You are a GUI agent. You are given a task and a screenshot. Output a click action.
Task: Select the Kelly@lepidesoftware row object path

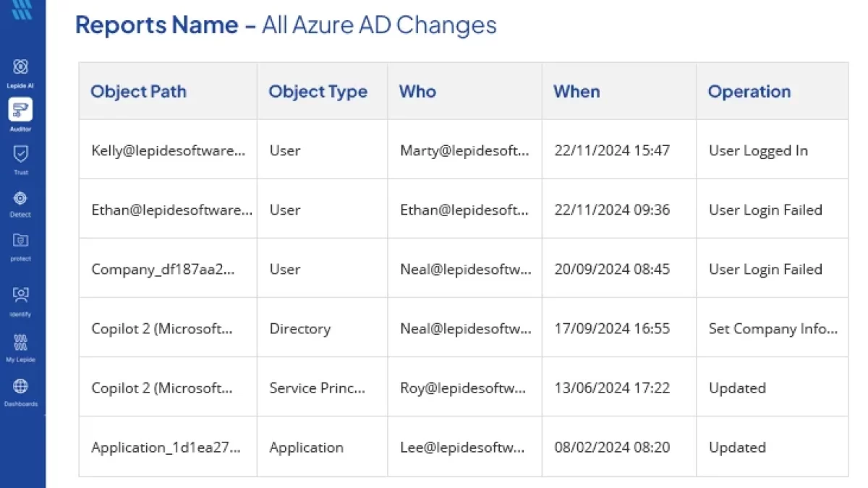[x=168, y=150]
